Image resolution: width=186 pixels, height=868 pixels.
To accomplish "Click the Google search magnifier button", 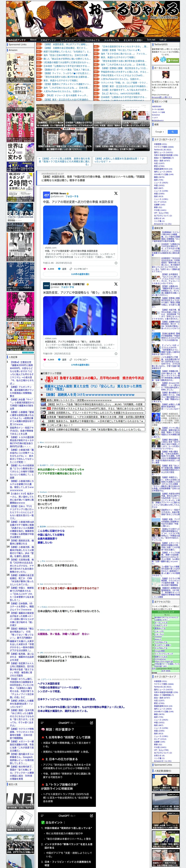I will click(x=173, y=132).
